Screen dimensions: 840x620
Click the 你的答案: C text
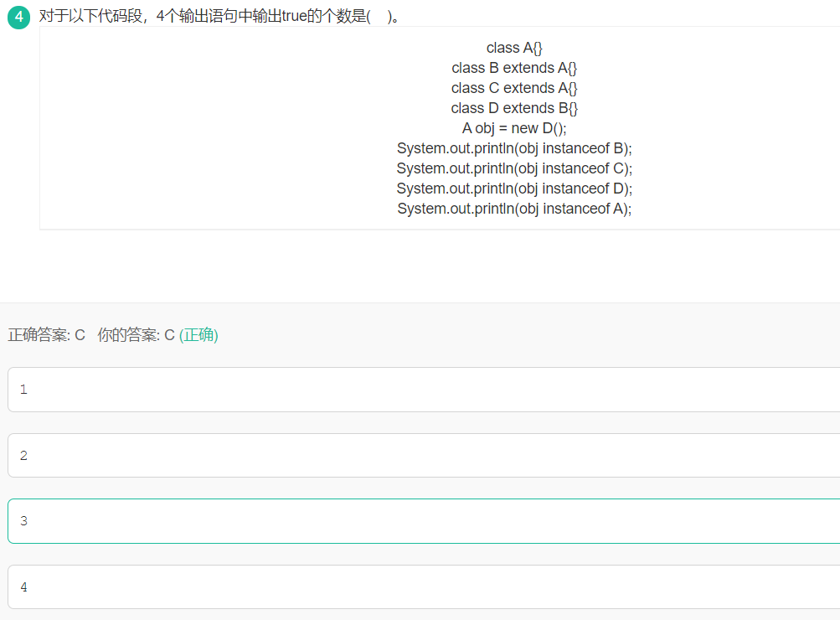point(136,335)
